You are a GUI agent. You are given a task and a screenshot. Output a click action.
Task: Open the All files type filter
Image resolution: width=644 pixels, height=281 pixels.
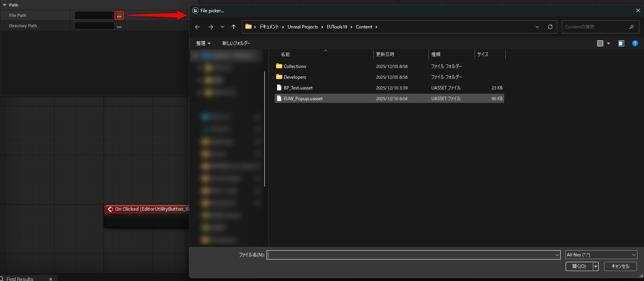[601, 255]
